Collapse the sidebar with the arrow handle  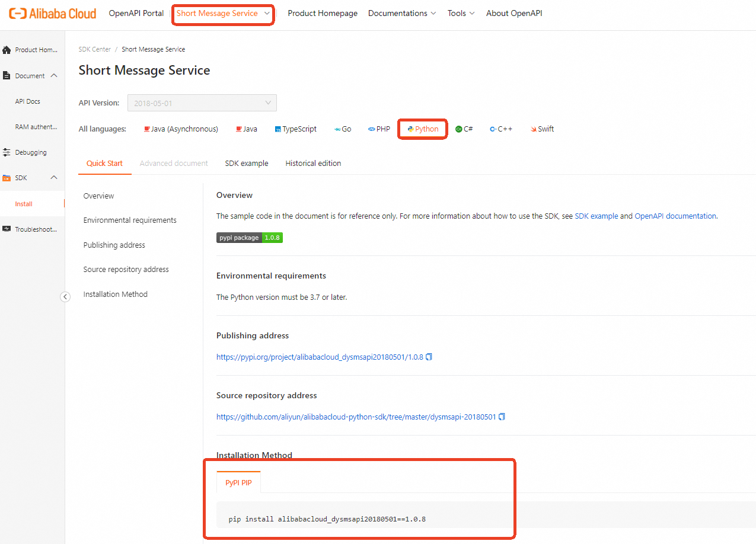coord(65,297)
